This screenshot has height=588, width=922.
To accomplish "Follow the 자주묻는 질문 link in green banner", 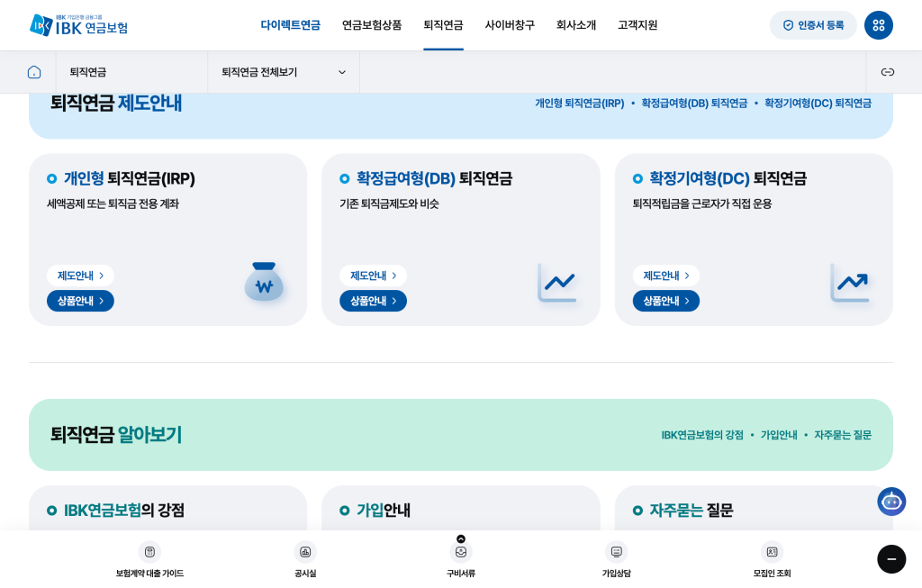I will [x=842, y=435].
